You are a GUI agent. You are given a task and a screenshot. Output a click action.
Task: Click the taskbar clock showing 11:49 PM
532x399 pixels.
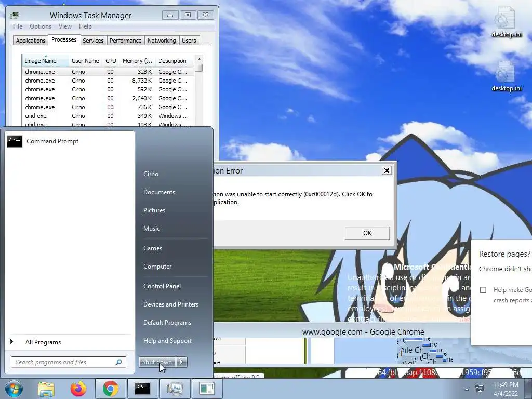[x=506, y=389]
